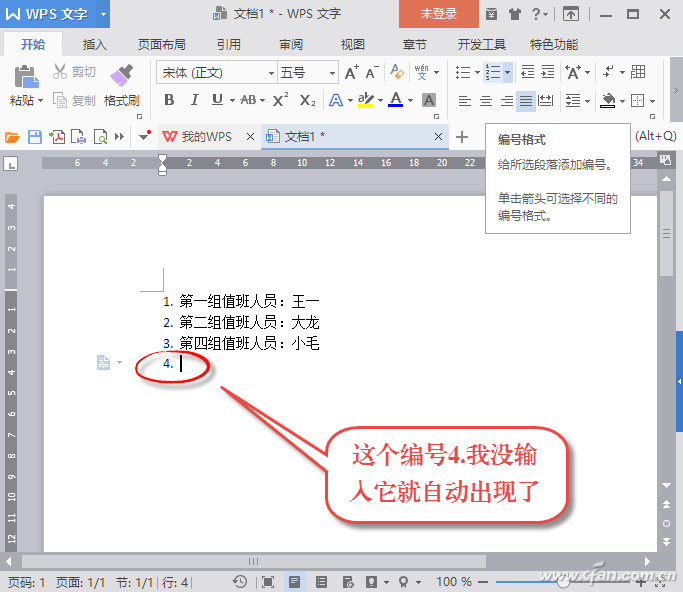This screenshot has height=592, width=683.
Task: Open the 插入 ribbon tab
Action: tap(95, 44)
